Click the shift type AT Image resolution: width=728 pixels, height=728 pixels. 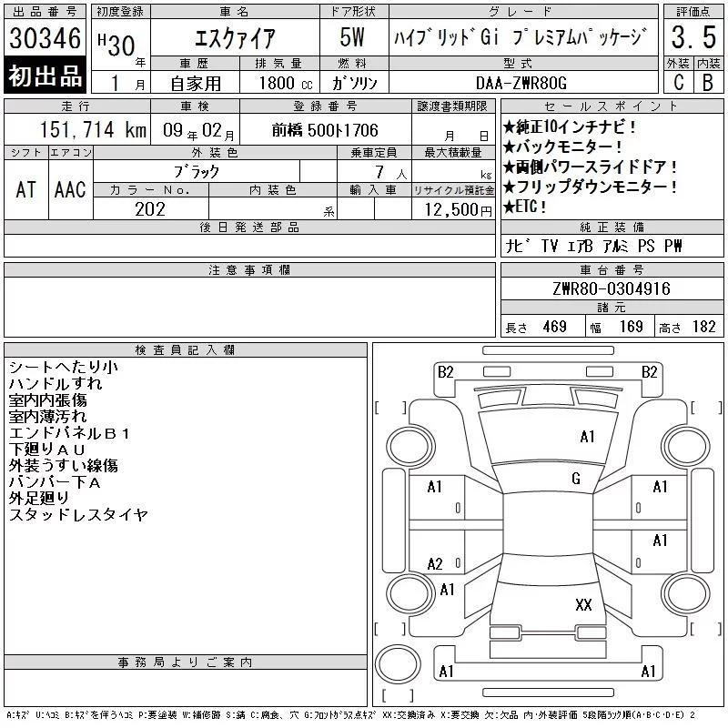[x=25, y=190]
